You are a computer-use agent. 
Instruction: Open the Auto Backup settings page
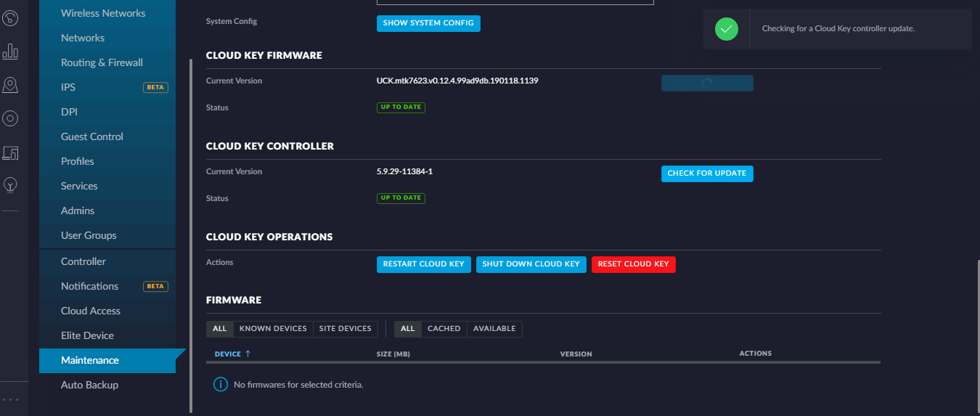click(89, 385)
